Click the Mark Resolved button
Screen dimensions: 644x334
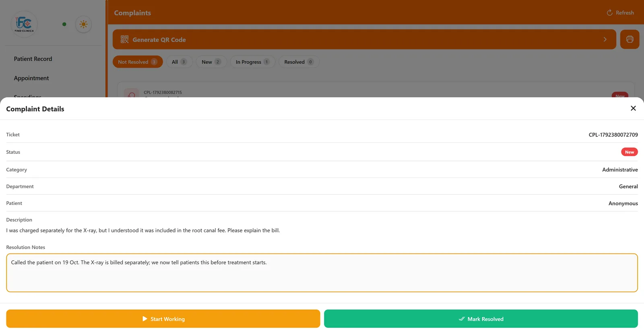[481, 319]
